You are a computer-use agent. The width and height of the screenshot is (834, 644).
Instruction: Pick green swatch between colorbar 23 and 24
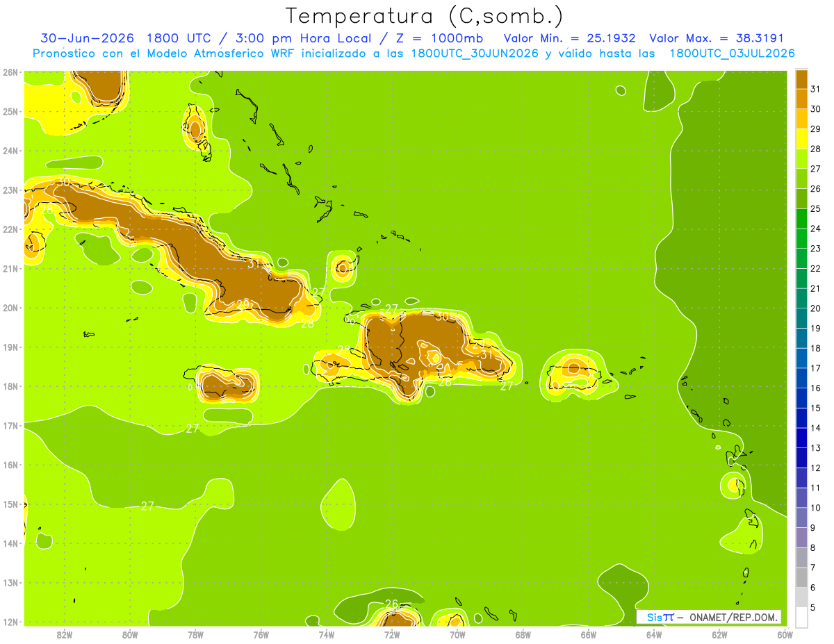[801, 238]
